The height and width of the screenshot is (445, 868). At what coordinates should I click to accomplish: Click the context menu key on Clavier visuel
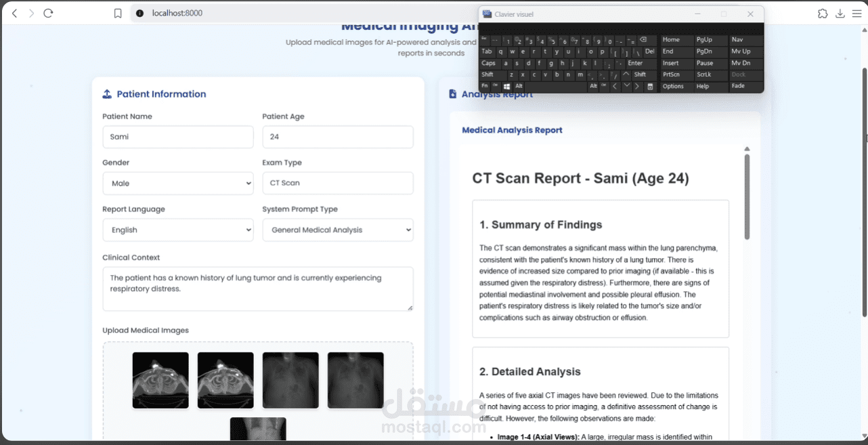pyautogui.click(x=651, y=87)
